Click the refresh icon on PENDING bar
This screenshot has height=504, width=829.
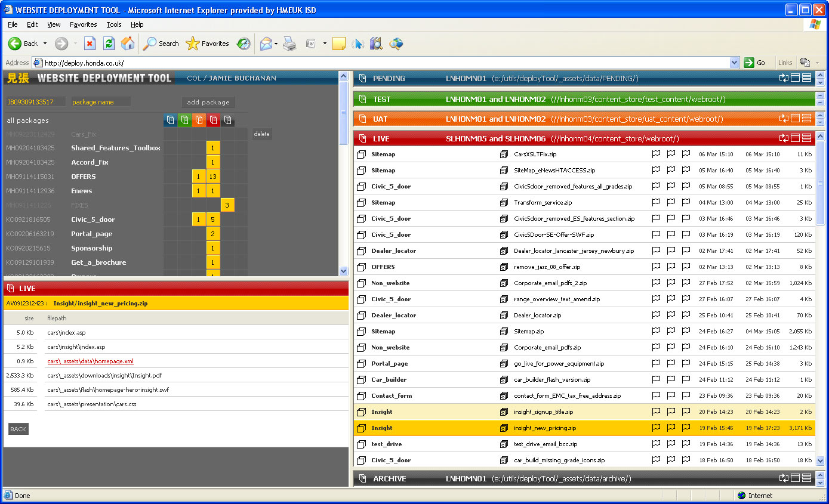point(784,78)
